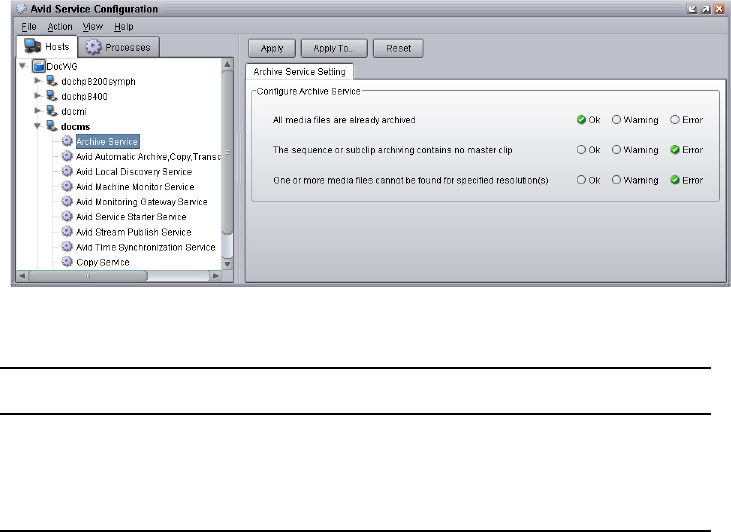The width and height of the screenshot is (731, 532).
Task: Select Avid Machine Monitor Service in tree
Action: [135, 187]
